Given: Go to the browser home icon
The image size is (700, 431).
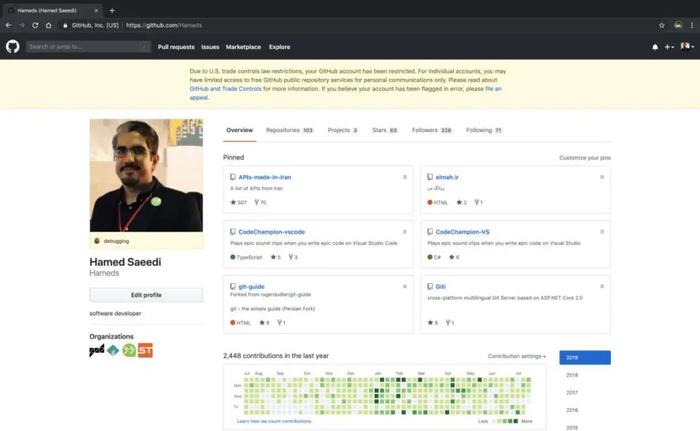Looking at the screenshot, I should (48, 25).
